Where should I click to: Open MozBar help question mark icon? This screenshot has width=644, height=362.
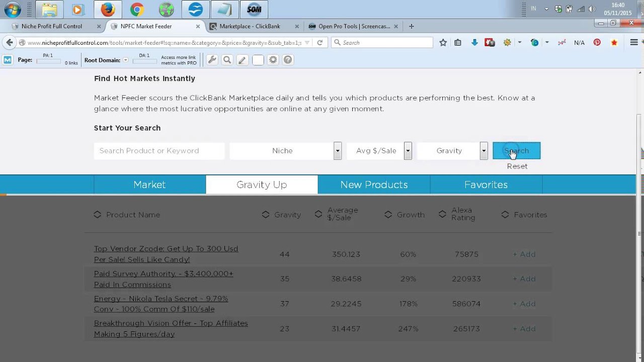click(x=288, y=60)
